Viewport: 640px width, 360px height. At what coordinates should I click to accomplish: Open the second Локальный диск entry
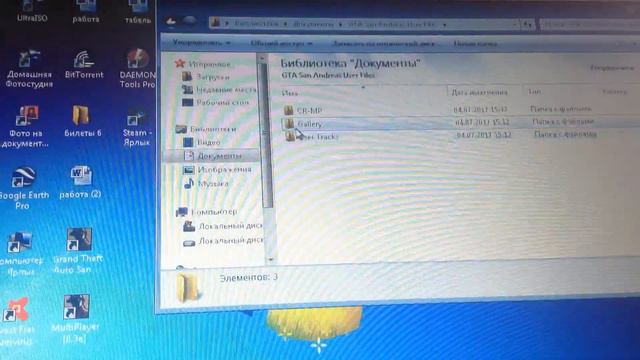[x=223, y=242]
